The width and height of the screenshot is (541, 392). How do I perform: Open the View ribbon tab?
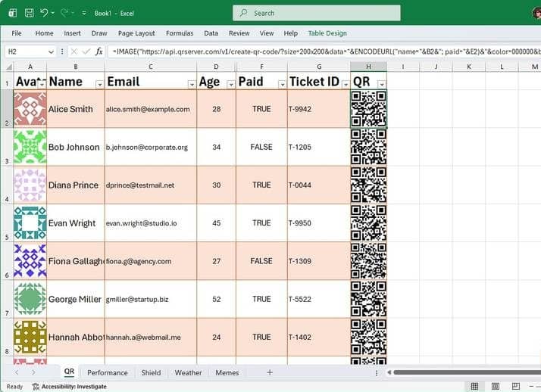click(x=267, y=33)
